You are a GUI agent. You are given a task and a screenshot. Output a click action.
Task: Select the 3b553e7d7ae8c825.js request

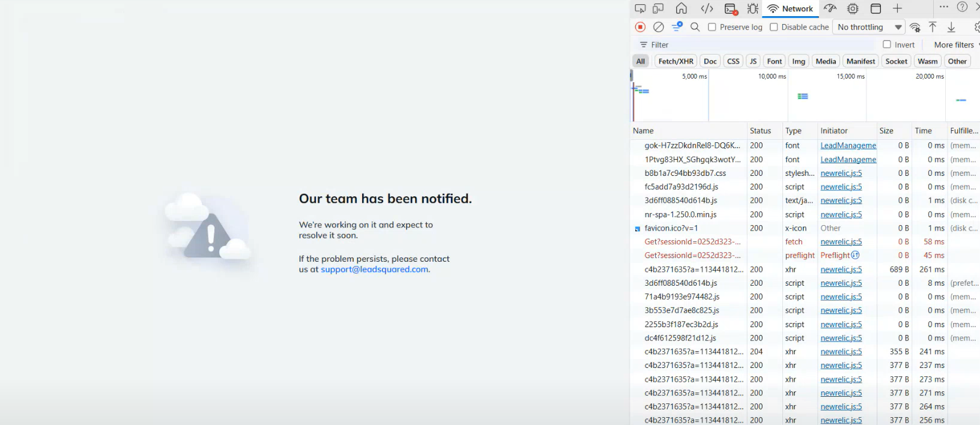point(682,310)
